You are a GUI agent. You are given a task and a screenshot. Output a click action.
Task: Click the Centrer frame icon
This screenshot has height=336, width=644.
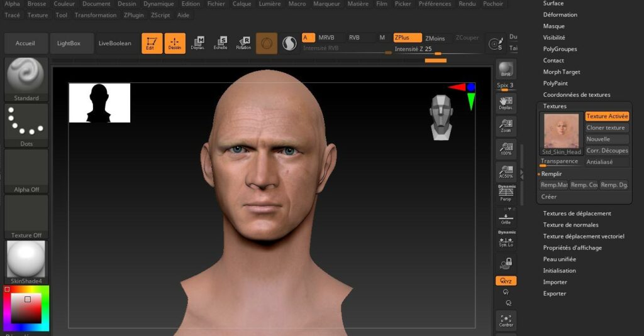(506, 320)
